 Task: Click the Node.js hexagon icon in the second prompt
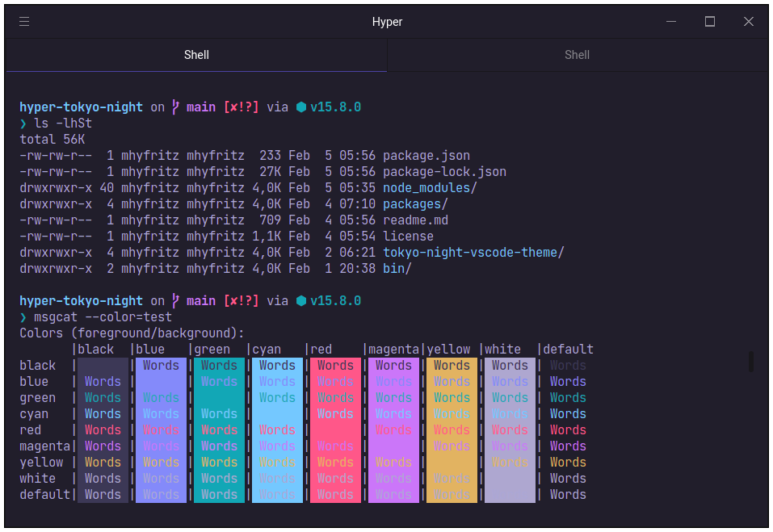pos(301,300)
